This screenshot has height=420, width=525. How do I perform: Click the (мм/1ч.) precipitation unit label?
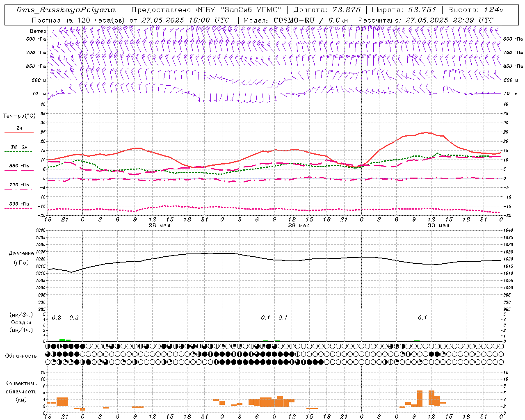[21, 330]
